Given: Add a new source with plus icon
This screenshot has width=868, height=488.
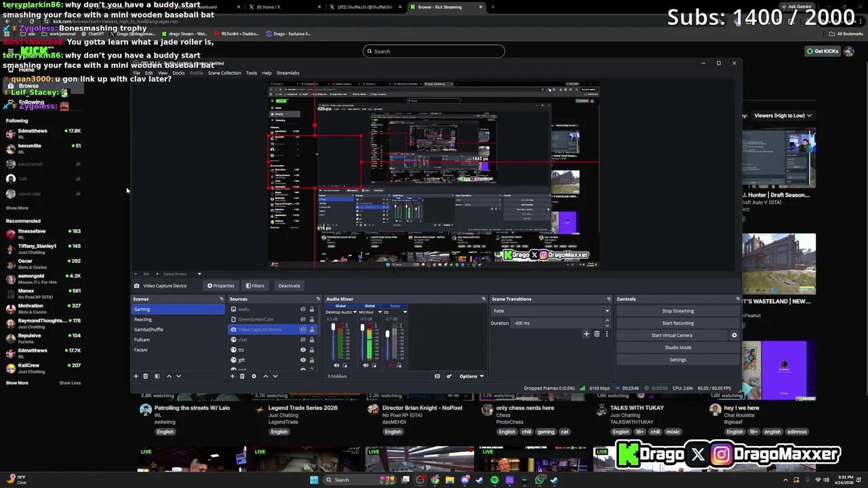Looking at the screenshot, I should [x=233, y=376].
